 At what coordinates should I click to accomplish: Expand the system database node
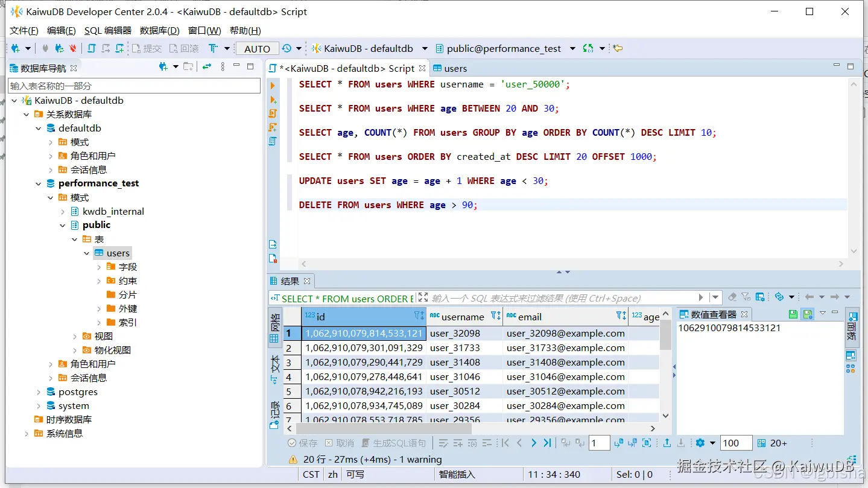tap(39, 406)
